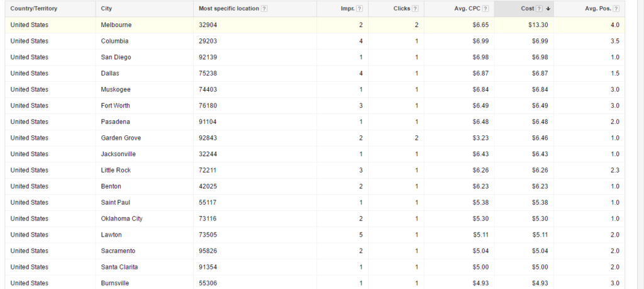Toggle the sort arrow in Cost column

[x=548, y=9]
